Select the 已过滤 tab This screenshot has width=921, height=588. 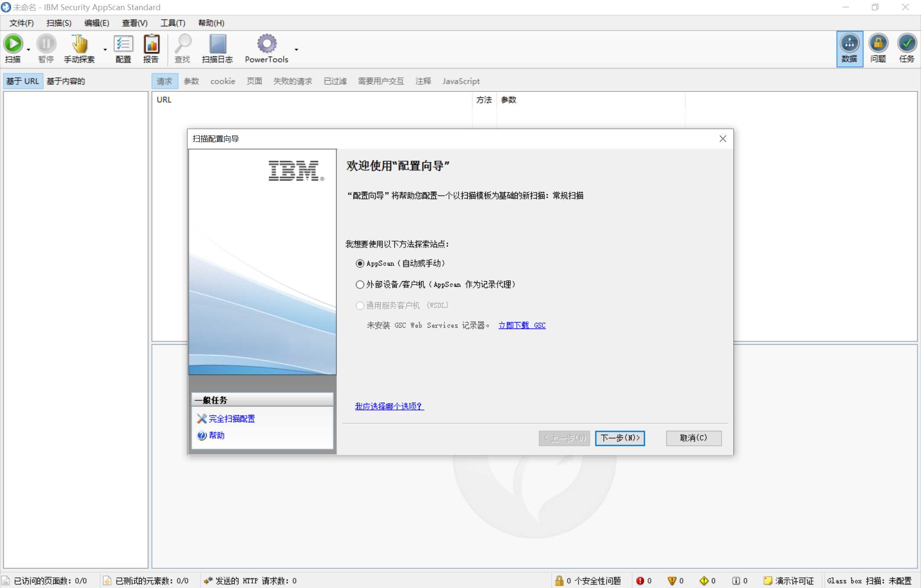coord(335,81)
